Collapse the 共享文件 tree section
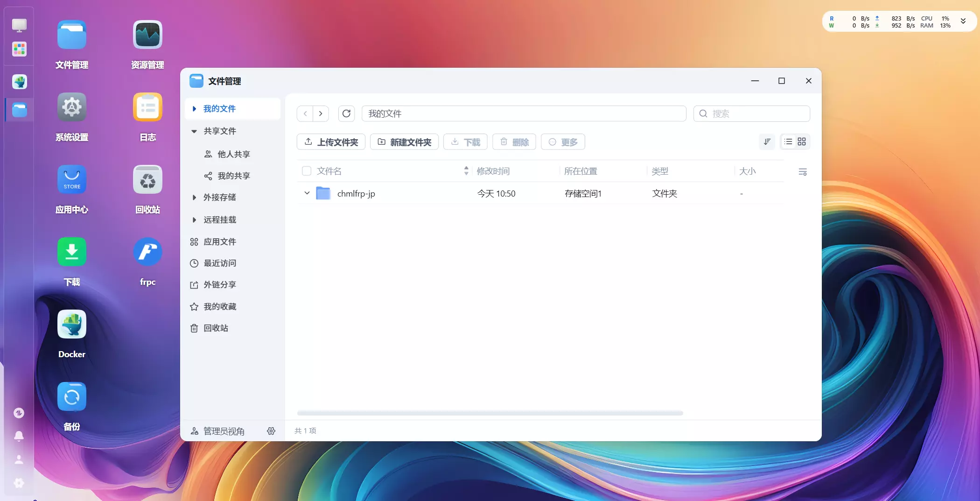Image resolution: width=980 pixels, height=501 pixels. tap(194, 131)
